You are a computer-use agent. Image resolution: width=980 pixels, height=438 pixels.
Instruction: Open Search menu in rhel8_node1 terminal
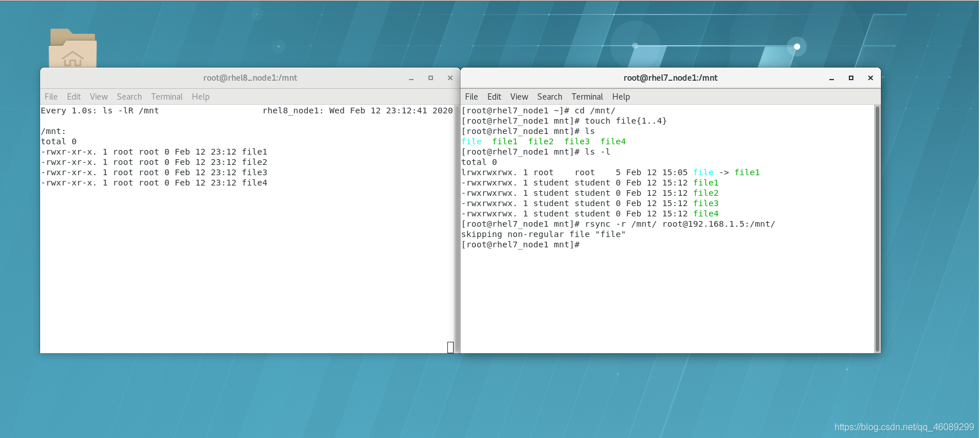point(129,97)
